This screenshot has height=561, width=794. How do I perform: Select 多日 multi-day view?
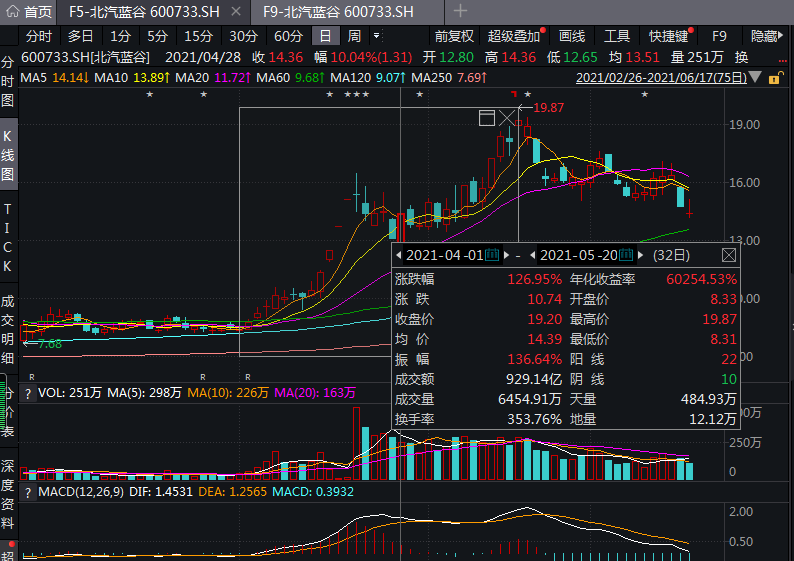pyautogui.click(x=80, y=36)
